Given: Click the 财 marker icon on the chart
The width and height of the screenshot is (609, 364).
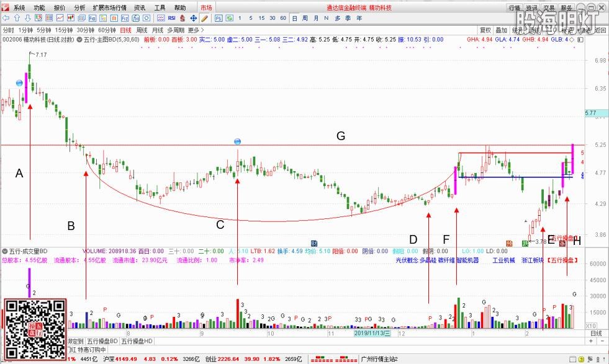Looking at the screenshot, I should click(314, 243).
